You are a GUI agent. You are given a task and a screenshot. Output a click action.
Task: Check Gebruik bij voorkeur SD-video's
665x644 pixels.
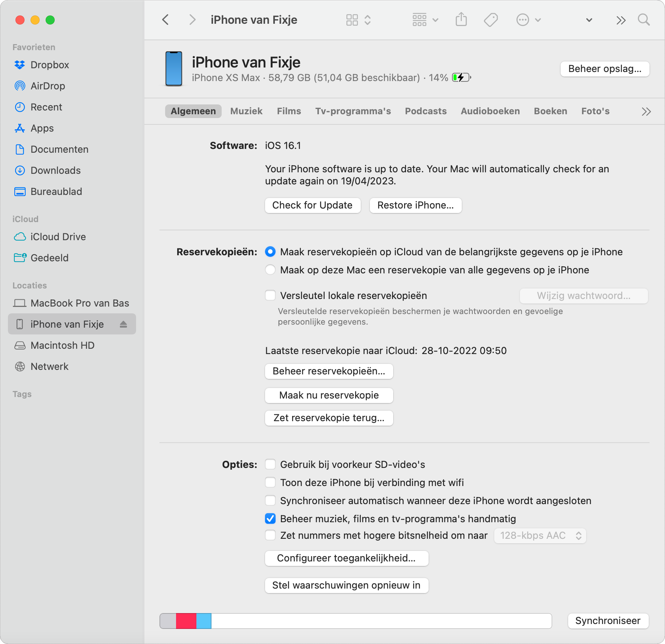(270, 465)
